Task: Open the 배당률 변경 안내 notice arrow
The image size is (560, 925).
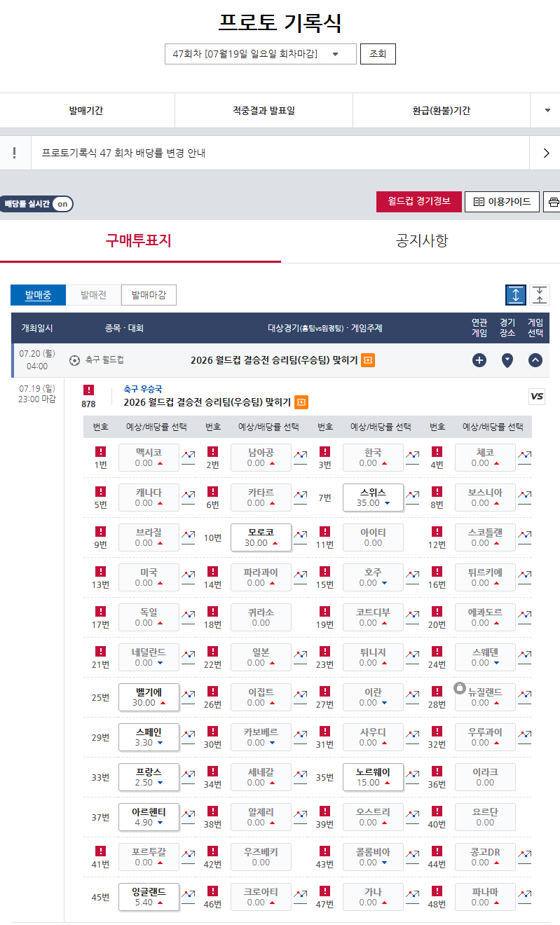Action: tap(547, 153)
